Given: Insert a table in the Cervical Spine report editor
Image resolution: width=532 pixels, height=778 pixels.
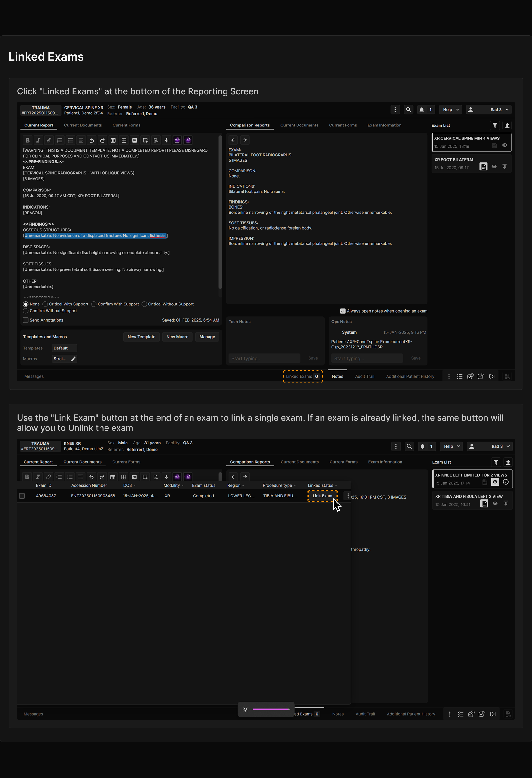Looking at the screenshot, I should 113,140.
